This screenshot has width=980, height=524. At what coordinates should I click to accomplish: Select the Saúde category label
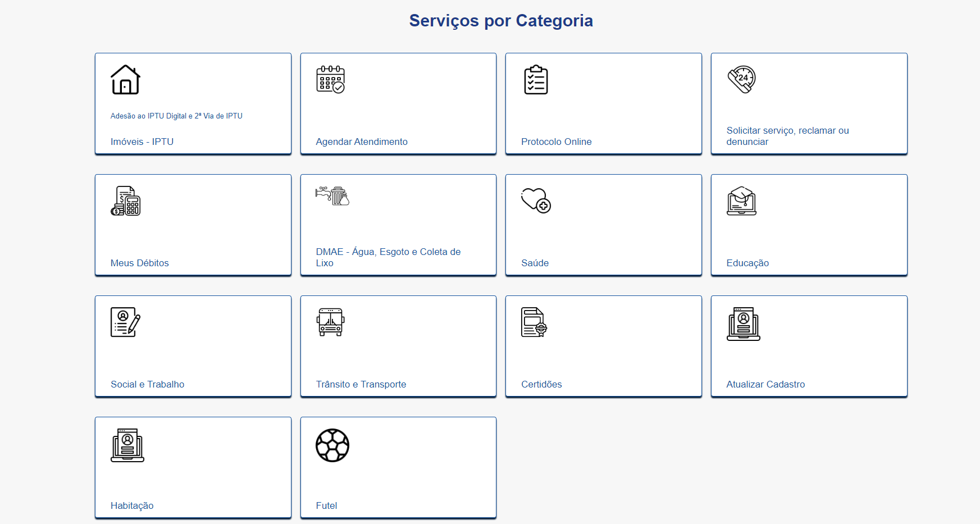[535, 263]
